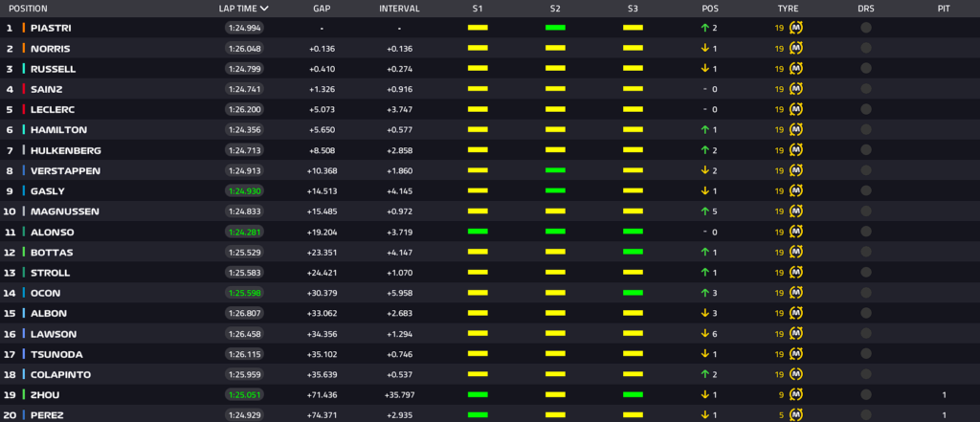
Task: Click Russell's 1:24.799 lap time pill
Action: 245,69
